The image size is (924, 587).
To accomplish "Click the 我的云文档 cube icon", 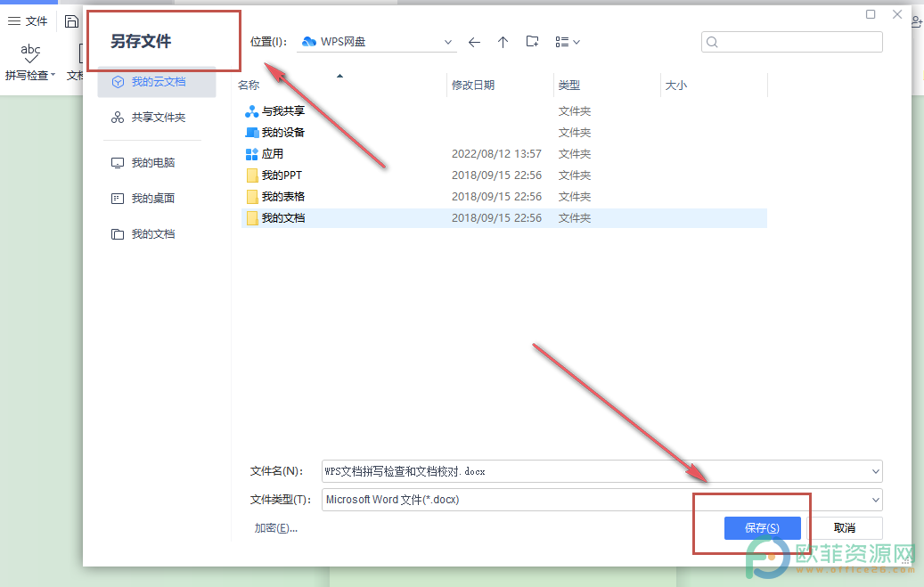I will [118, 82].
